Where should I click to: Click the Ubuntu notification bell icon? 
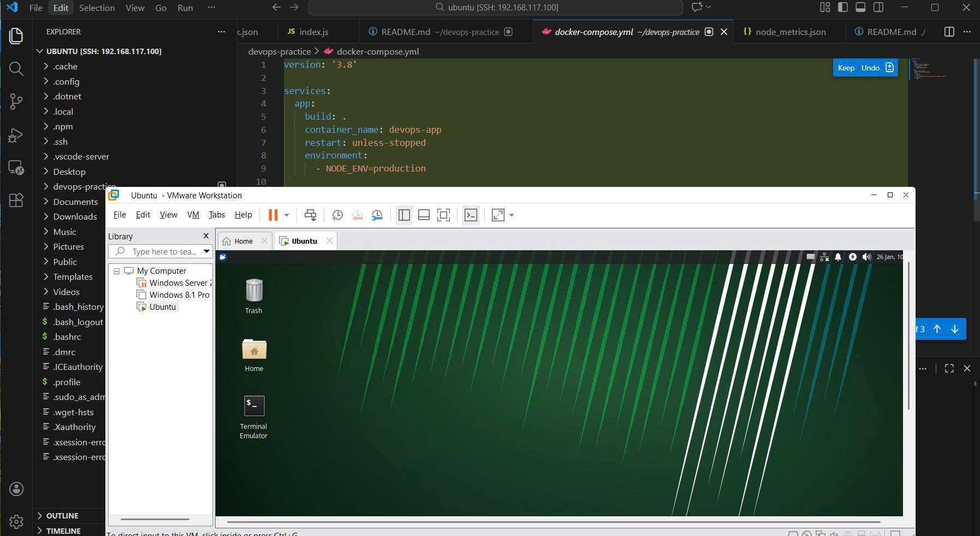click(838, 257)
